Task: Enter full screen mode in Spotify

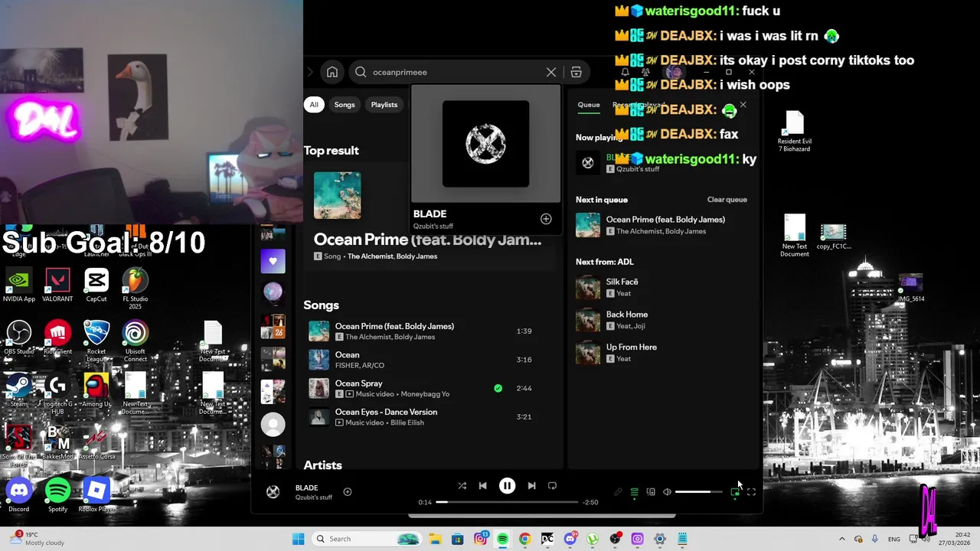Action: [751, 492]
